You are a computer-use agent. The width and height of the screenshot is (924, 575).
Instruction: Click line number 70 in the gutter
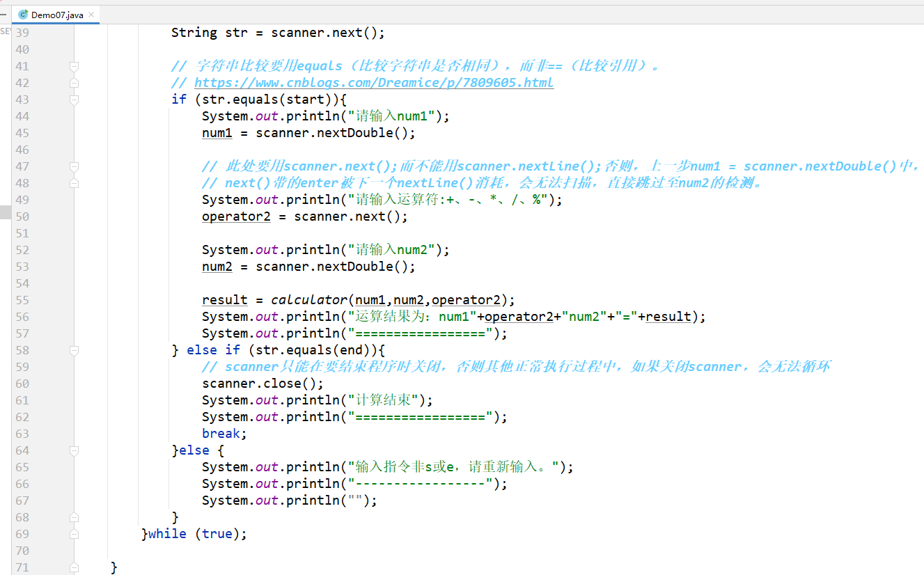coord(22,551)
